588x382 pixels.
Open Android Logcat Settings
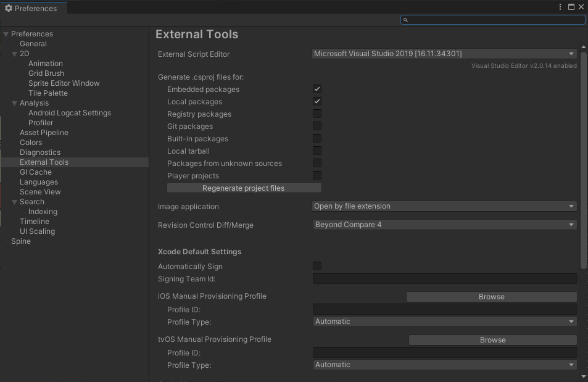point(69,113)
